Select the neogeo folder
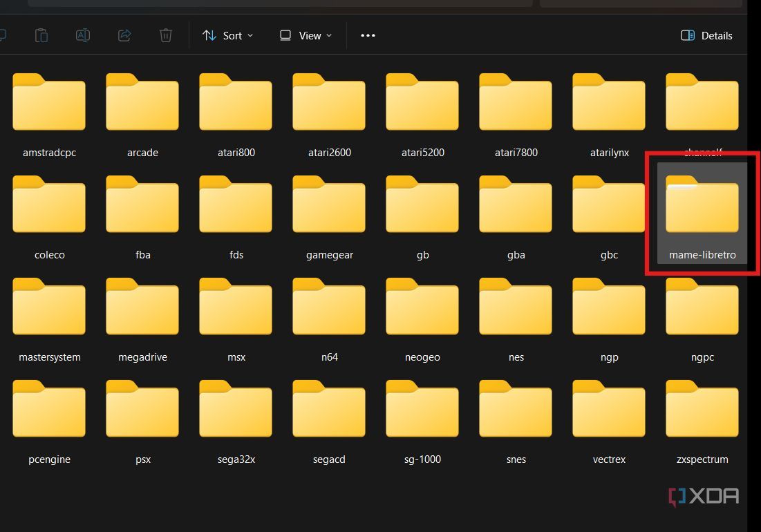 (422, 308)
